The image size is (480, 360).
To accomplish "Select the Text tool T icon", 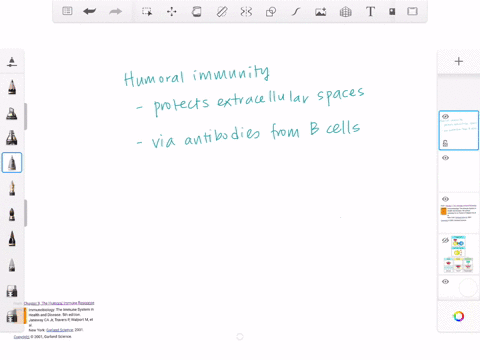I will [370, 11].
